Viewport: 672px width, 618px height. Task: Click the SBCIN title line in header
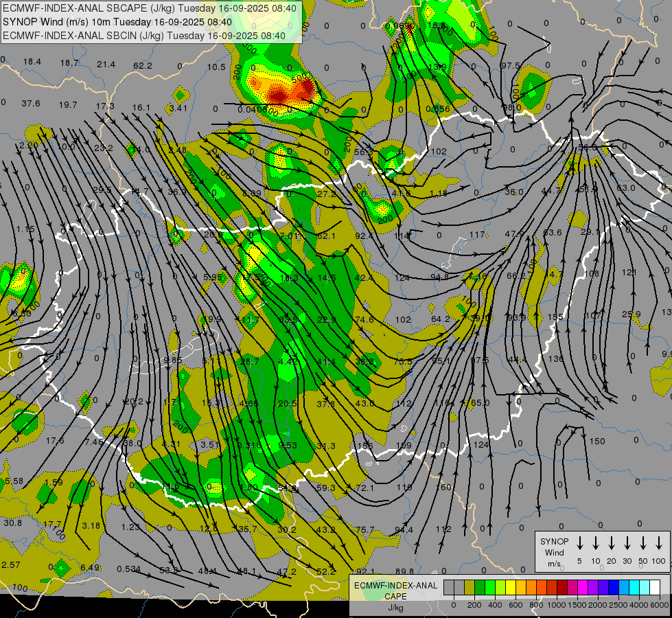click(144, 36)
